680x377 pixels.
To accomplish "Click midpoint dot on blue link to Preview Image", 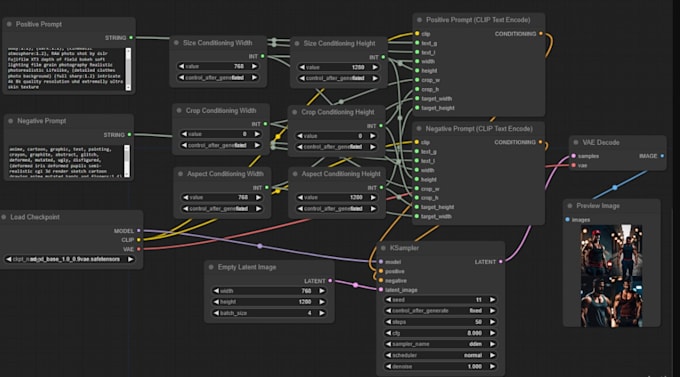I will [x=615, y=187].
